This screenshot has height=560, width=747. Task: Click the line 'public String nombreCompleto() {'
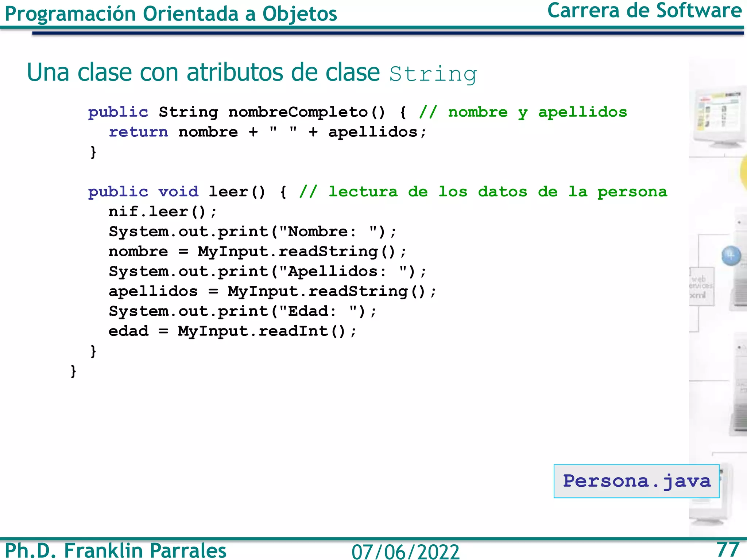(247, 112)
